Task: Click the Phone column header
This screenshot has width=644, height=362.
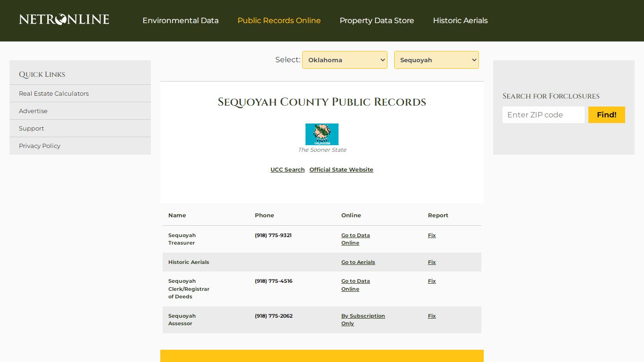Action: (x=264, y=215)
